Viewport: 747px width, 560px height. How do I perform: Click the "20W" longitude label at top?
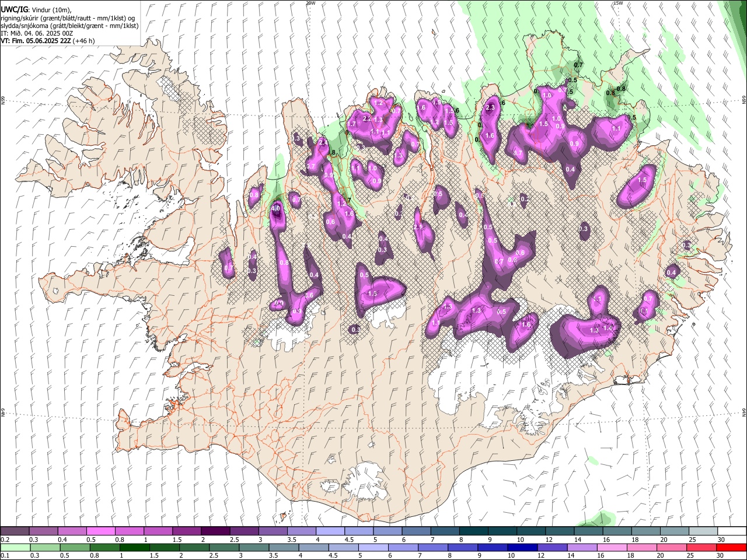(x=310, y=3)
